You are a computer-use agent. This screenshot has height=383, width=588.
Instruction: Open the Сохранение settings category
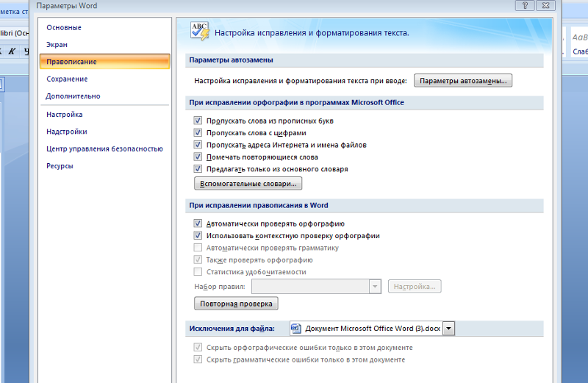67,79
